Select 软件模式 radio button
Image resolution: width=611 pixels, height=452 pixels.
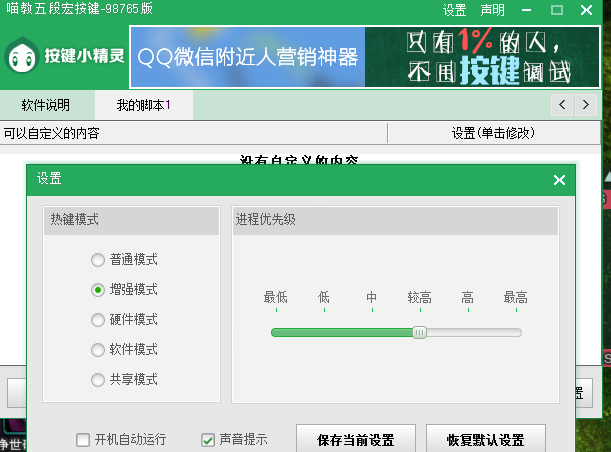pyautogui.click(x=98, y=350)
